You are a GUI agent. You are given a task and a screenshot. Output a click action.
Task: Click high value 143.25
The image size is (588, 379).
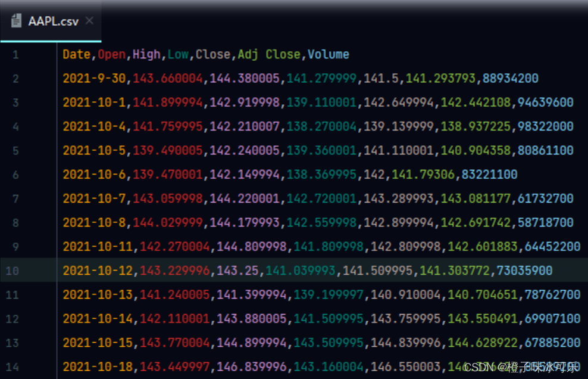237,271
